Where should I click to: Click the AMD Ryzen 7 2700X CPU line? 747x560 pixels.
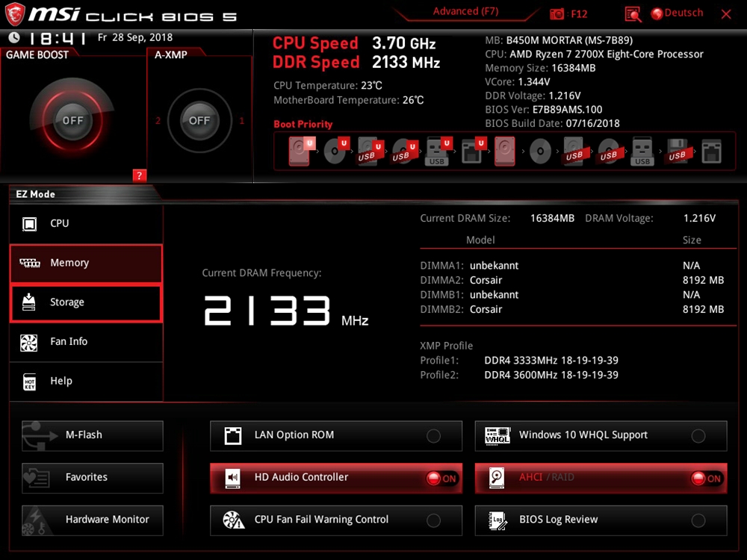pyautogui.click(x=594, y=55)
